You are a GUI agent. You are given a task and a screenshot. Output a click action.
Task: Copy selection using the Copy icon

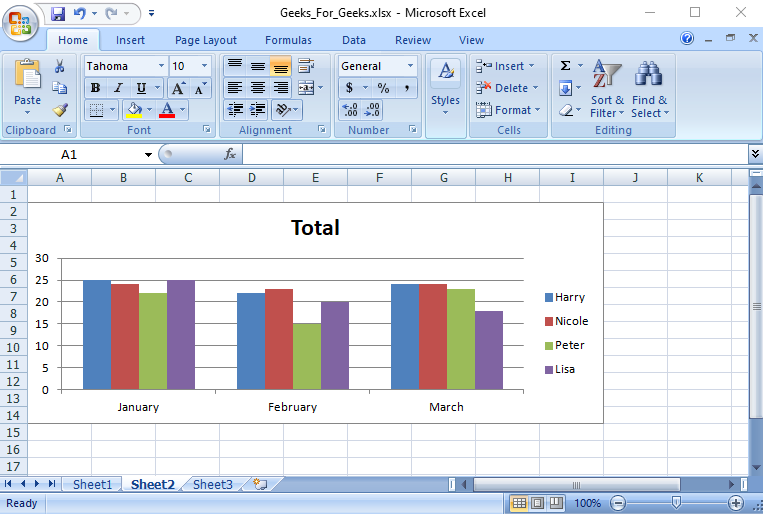tap(59, 88)
